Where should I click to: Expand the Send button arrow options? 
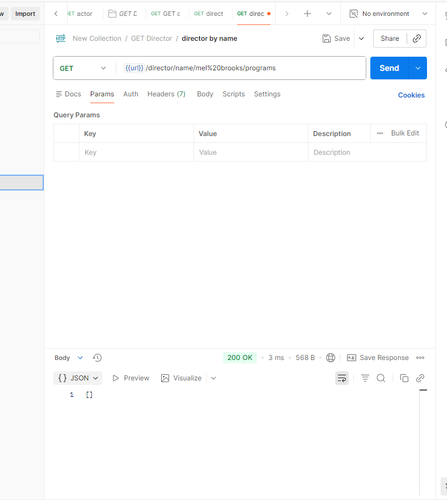click(x=418, y=68)
